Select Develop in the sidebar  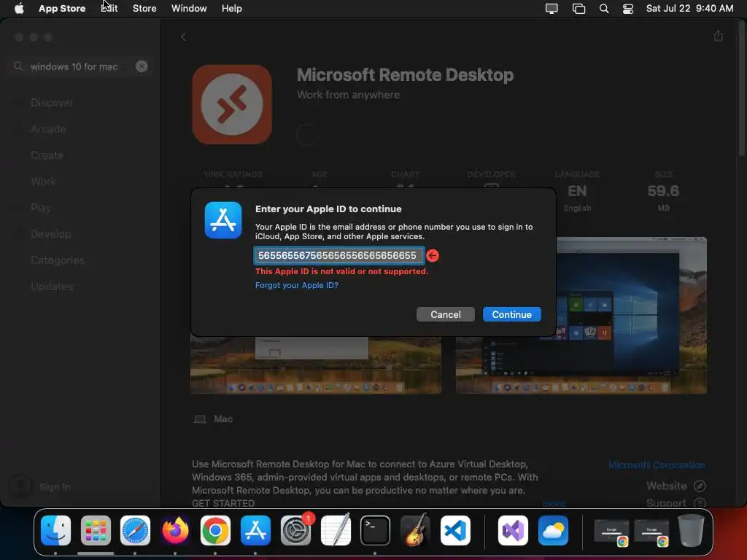[51, 234]
